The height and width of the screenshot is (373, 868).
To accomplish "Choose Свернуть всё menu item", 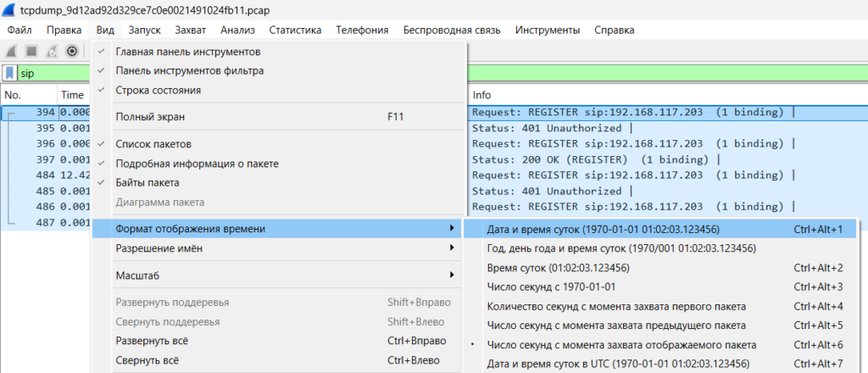I will [x=278, y=361].
